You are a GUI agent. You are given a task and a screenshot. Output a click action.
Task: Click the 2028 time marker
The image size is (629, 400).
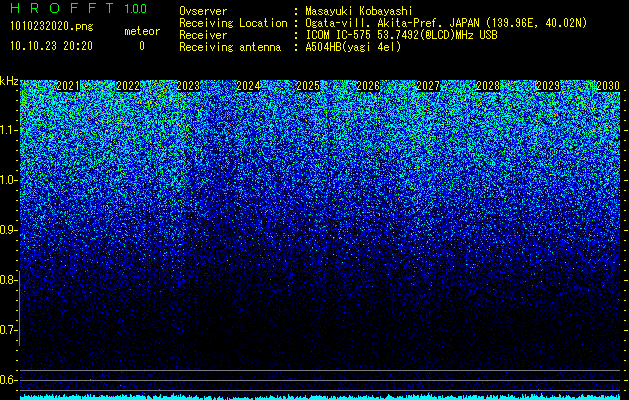(x=488, y=86)
